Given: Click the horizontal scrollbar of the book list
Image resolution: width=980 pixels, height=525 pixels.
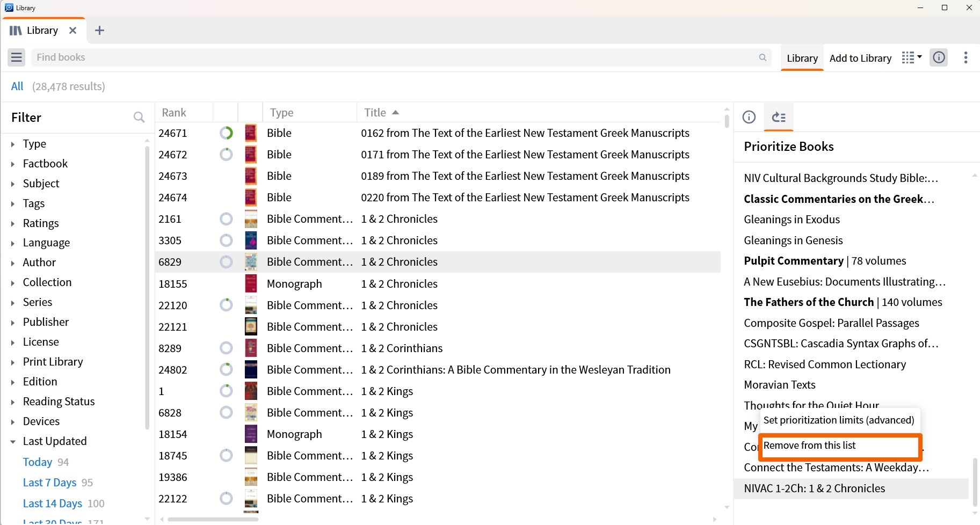Looking at the screenshot, I should [213, 519].
